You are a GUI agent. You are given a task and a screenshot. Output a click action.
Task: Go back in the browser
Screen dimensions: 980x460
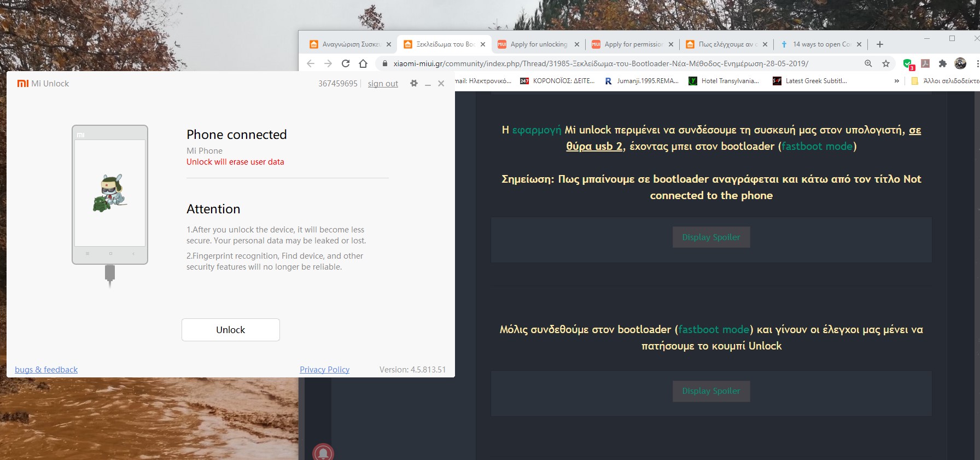point(311,63)
